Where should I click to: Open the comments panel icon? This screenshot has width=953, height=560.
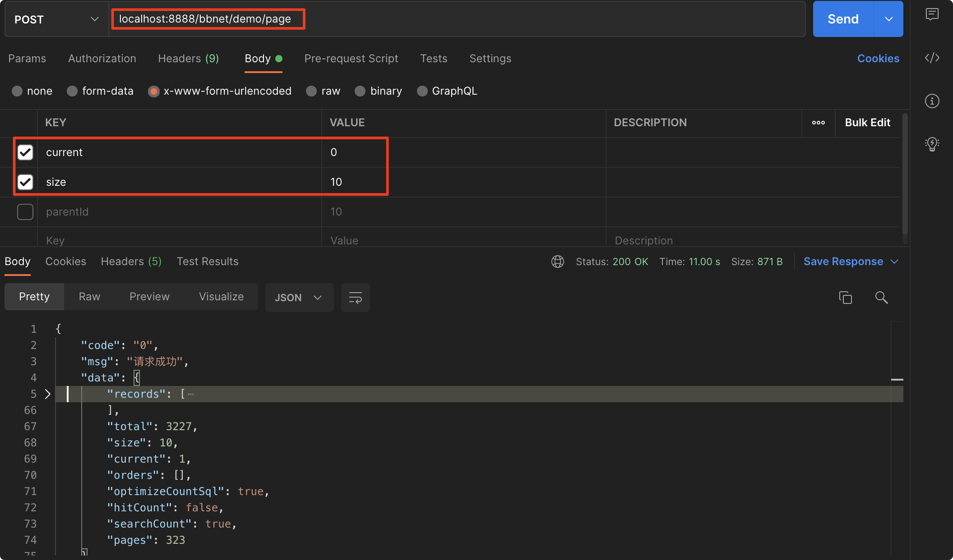coord(932,14)
